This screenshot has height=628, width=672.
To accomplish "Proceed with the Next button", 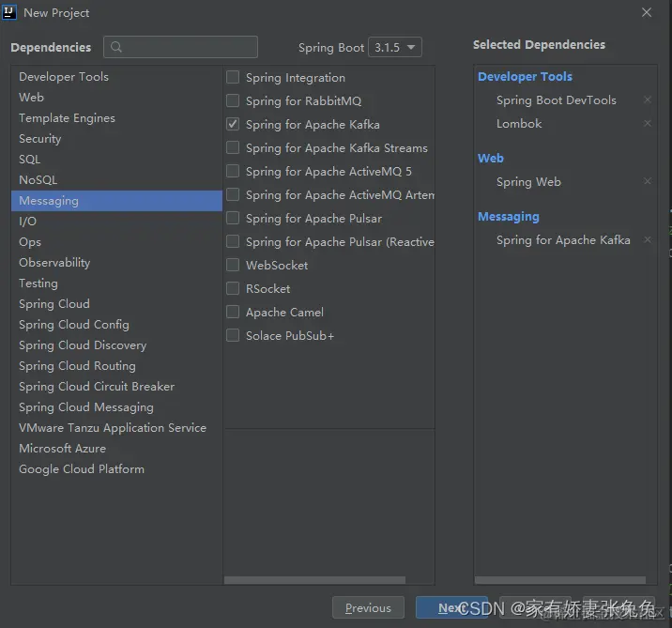I will [x=451, y=607].
